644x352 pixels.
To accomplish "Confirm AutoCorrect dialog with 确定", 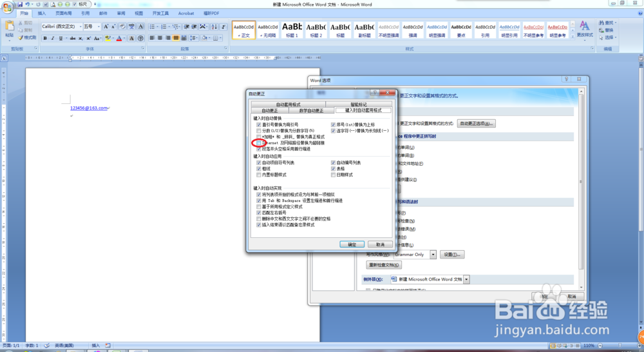I will [x=352, y=244].
